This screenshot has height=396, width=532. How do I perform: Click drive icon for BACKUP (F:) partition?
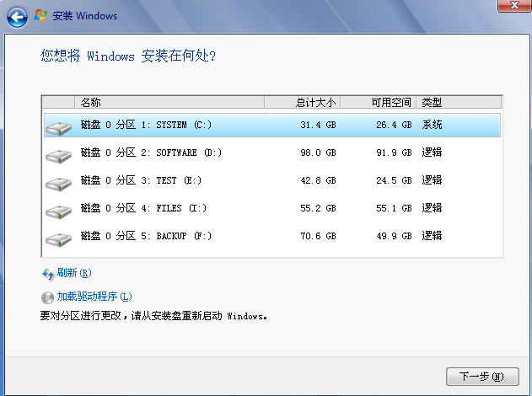click(x=59, y=238)
